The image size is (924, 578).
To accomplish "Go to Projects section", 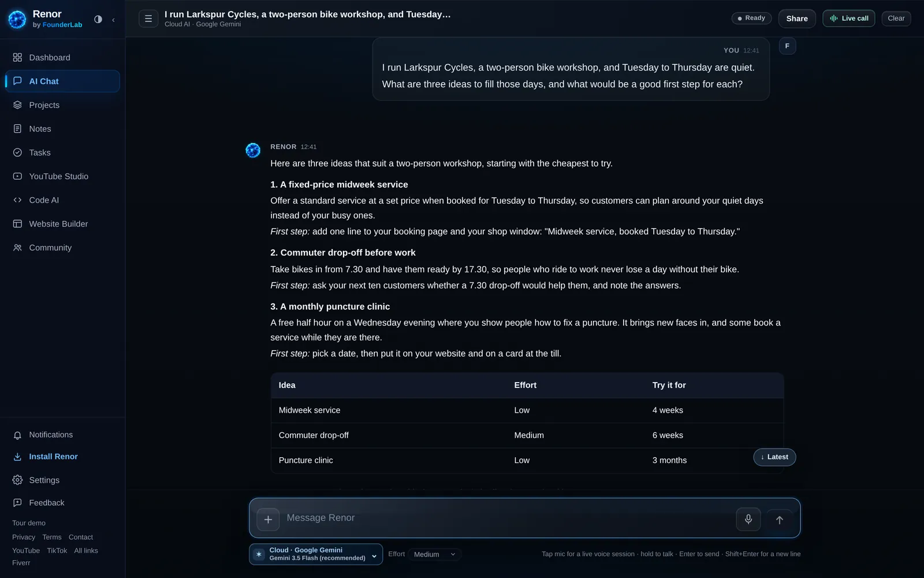I will [x=62, y=105].
